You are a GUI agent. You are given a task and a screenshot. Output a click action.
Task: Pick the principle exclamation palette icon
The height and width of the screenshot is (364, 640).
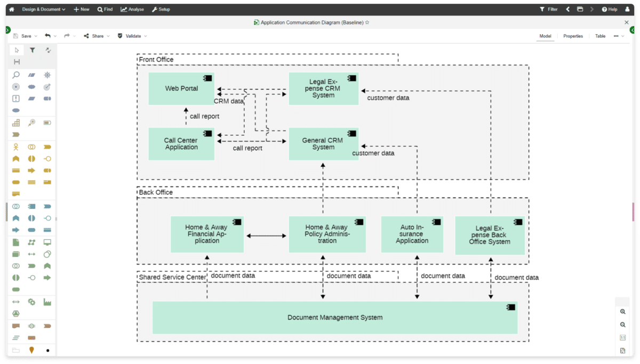16,99
